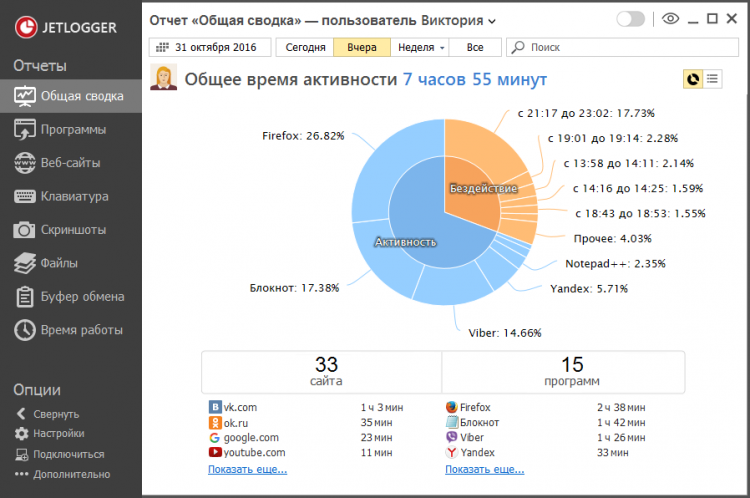Image resolution: width=750 pixels, height=498 pixels.
Task: Click the Viber: 14.66% chart label
Action: tap(505, 333)
